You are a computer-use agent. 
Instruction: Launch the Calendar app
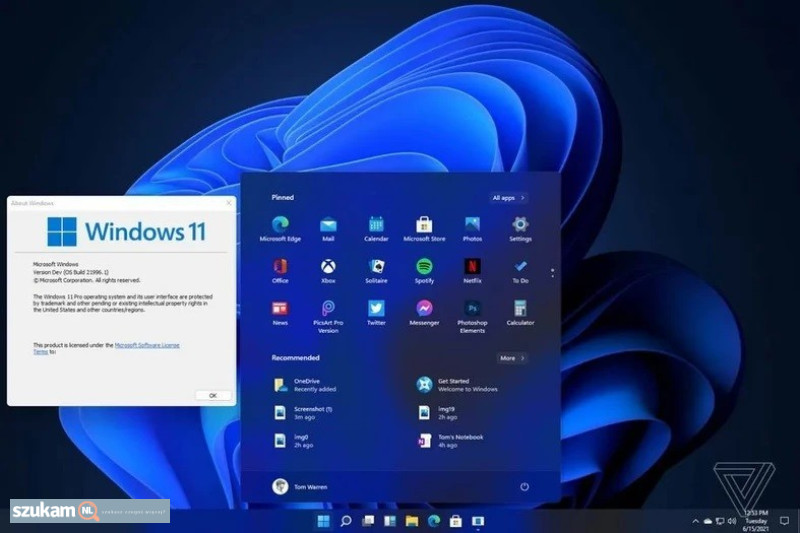(x=376, y=229)
